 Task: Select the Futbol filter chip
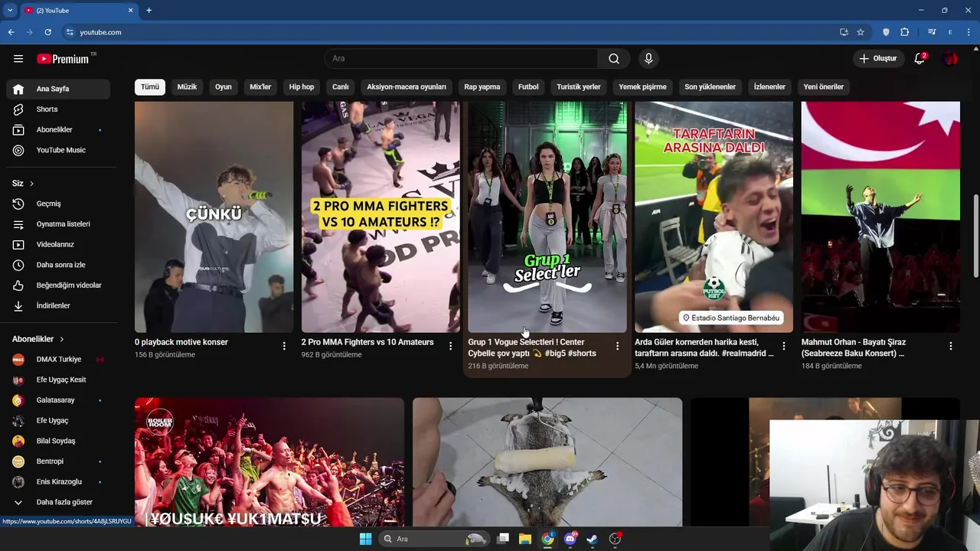(528, 87)
